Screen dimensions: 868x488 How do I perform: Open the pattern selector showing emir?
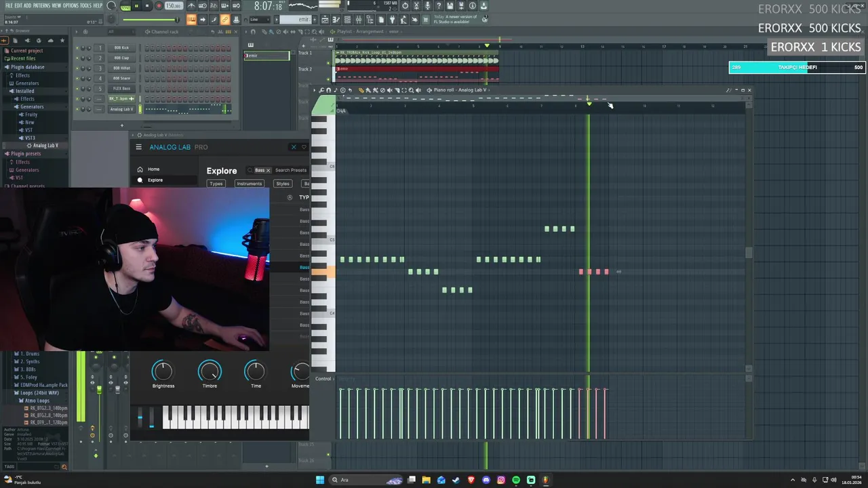tap(295, 20)
